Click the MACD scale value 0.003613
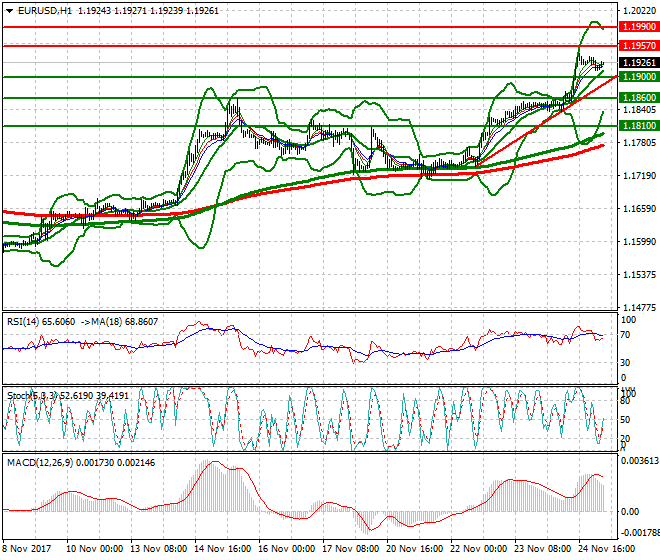The height and width of the screenshot is (560, 660). 640,461
